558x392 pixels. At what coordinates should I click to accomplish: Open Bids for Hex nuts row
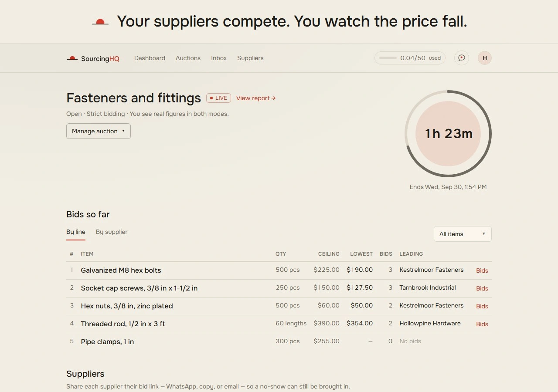tap(482, 306)
